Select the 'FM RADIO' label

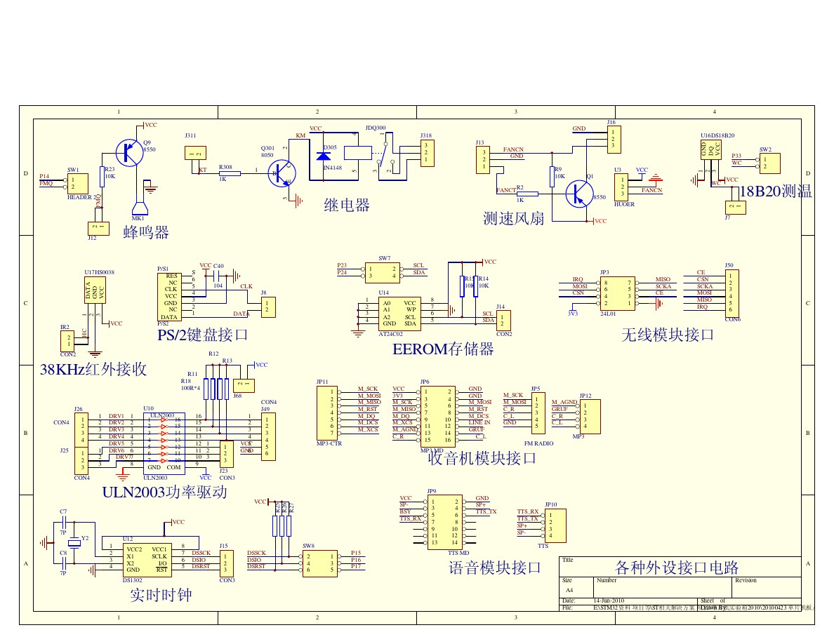pos(539,443)
